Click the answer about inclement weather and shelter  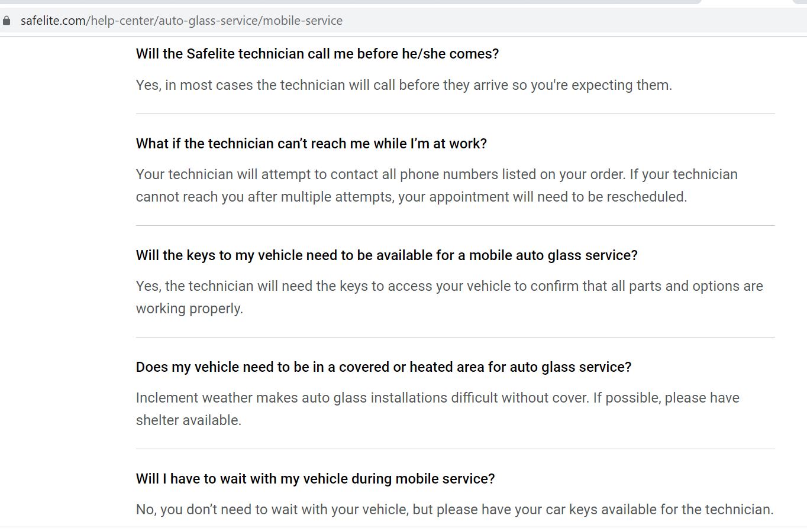coord(437,408)
